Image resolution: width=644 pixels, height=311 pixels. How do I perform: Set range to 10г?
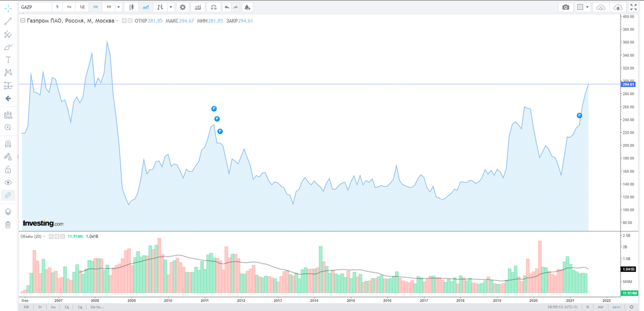click(26, 307)
